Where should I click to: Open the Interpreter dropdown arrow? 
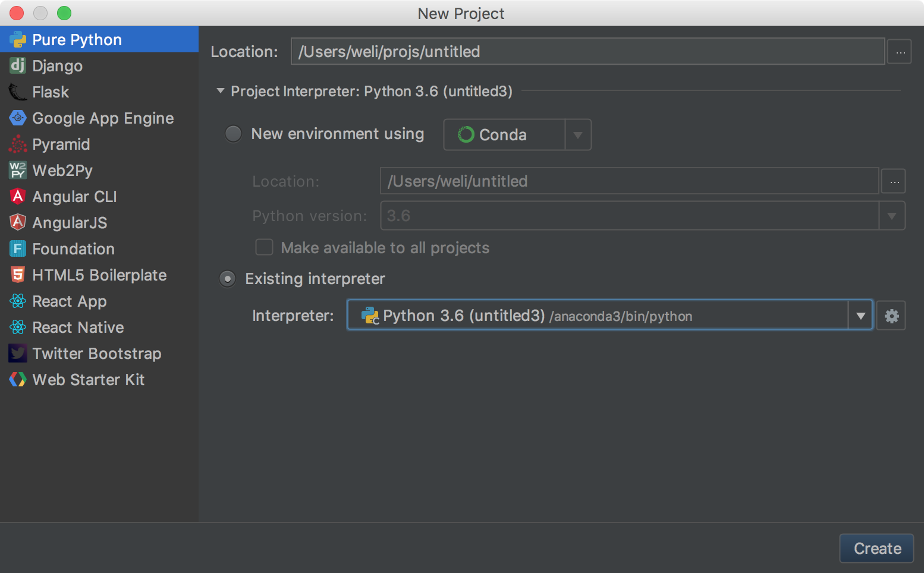[860, 316]
